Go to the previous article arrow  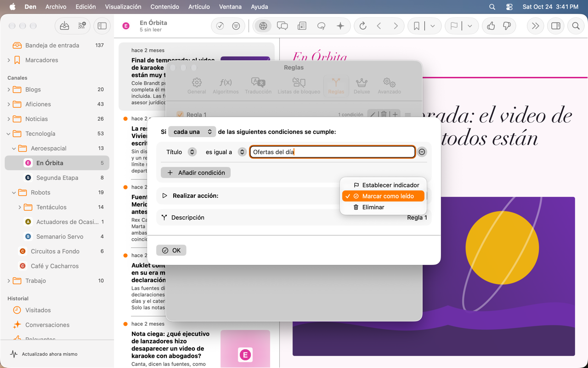point(379,26)
